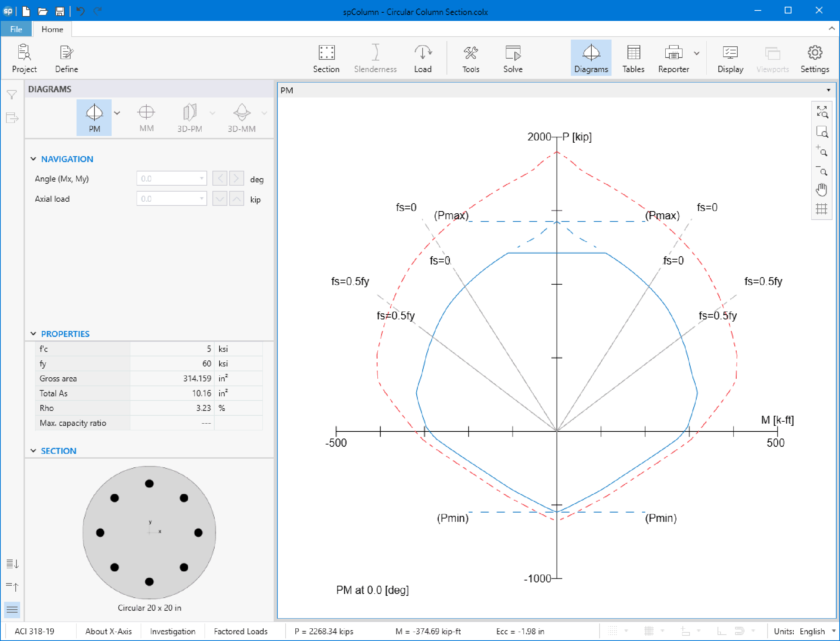The height and width of the screenshot is (641, 840).
Task: Click the next angle arrow button
Action: click(x=236, y=178)
